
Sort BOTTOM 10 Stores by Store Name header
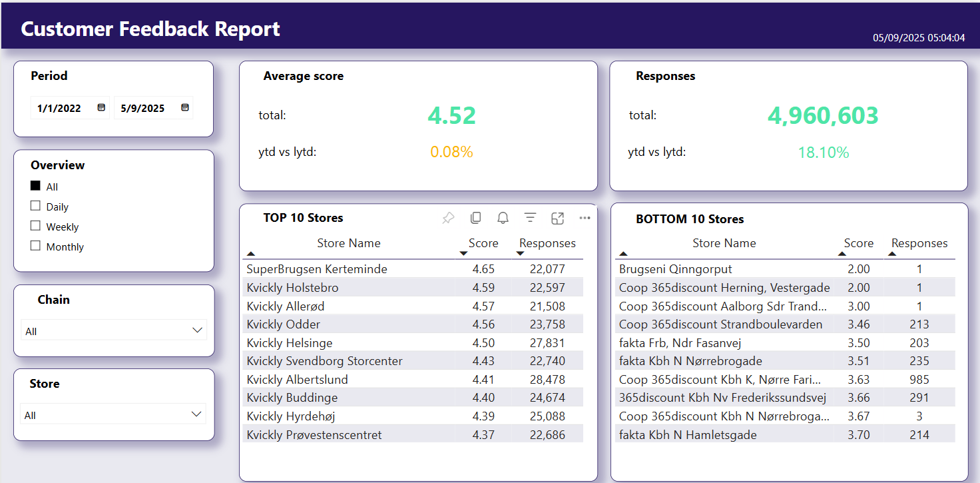[x=724, y=243]
